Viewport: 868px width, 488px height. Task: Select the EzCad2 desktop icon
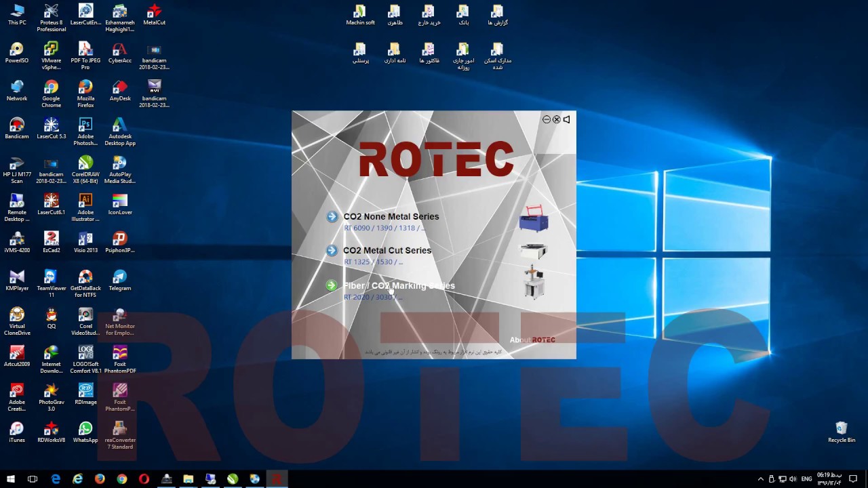(52, 243)
